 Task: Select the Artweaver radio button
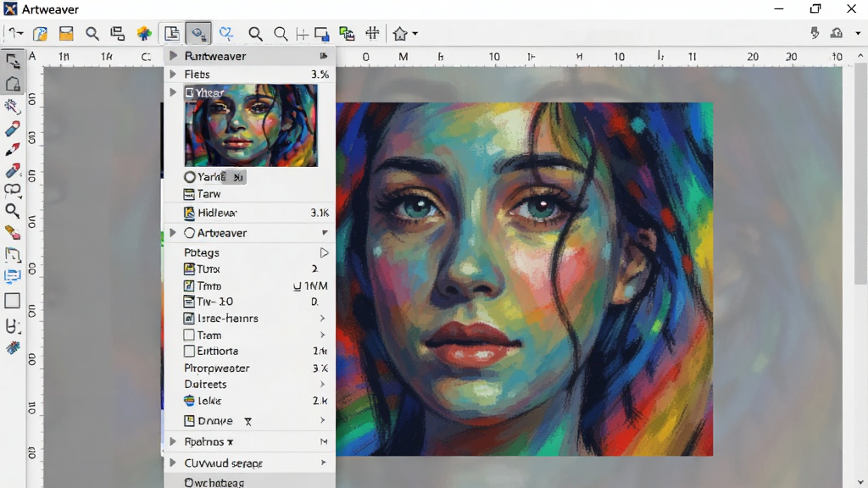(x=189, y=233)
